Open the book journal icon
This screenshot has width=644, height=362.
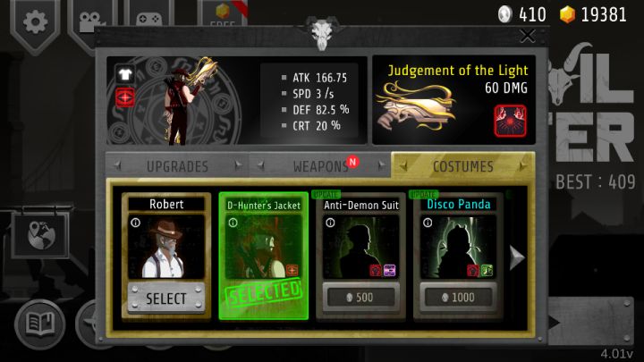coord(40,324)
